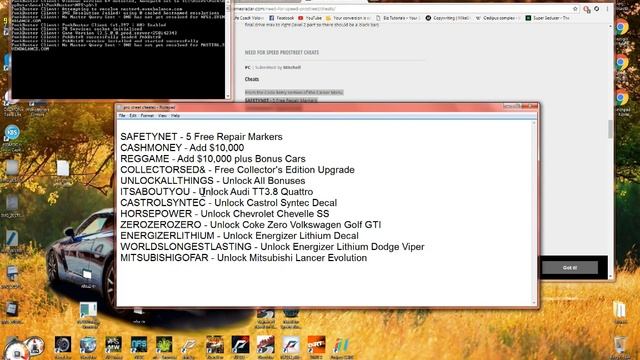
Task: Click the ITSABOUTYOU Audi TT line
Action: click(217, 192)
